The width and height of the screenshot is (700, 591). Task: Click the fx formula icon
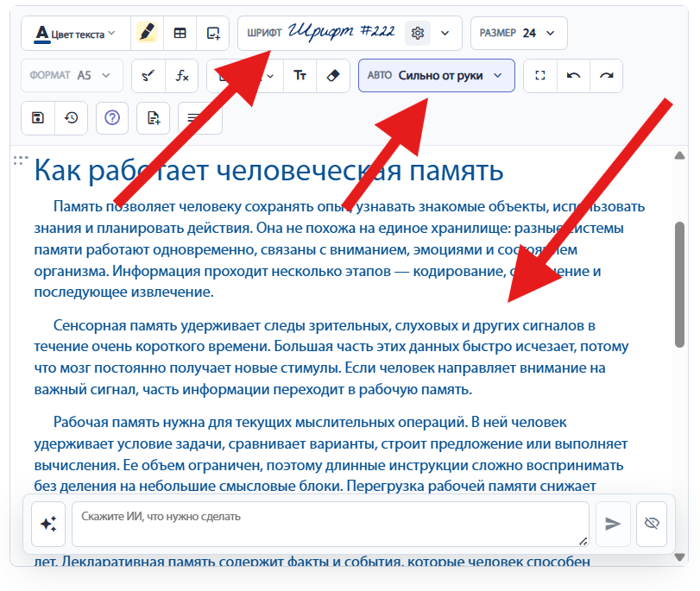(x=182, y=76)
